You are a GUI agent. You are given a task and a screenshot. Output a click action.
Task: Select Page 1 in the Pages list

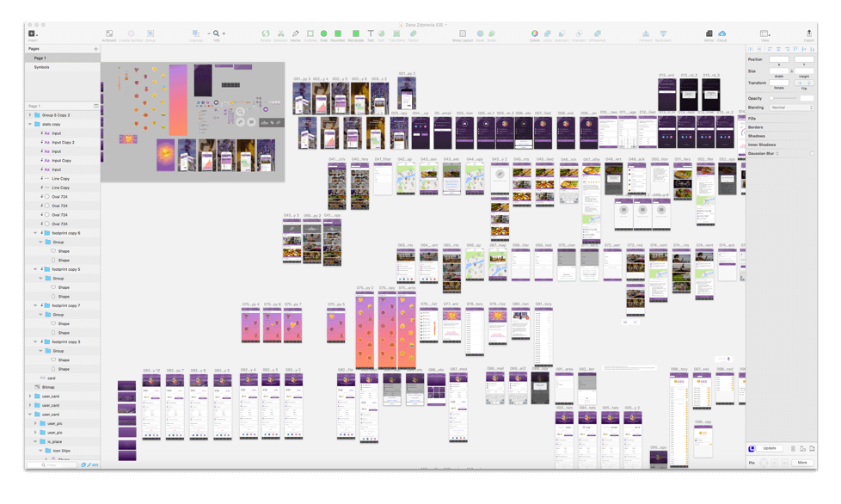coord(40,58)
